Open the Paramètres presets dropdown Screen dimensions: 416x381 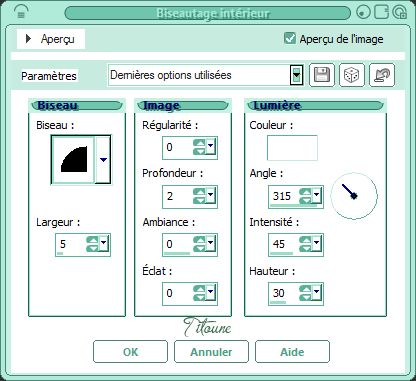coord(296,75)
